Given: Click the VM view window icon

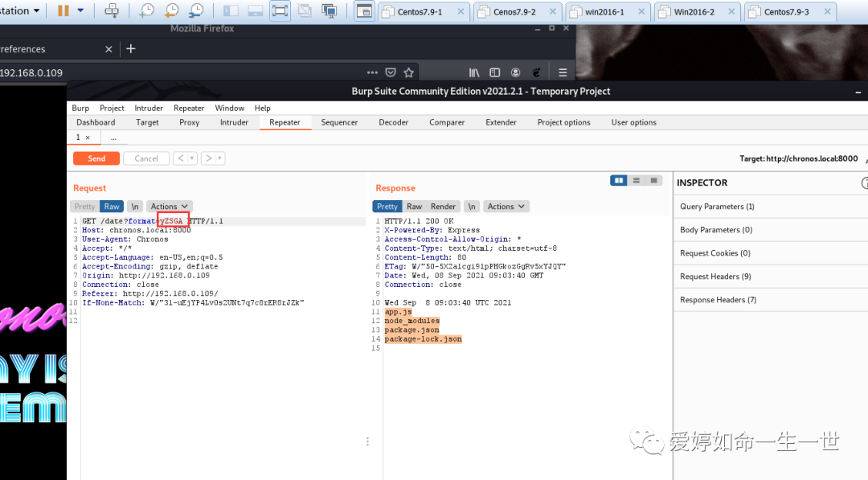Looking at the screenshot, I should [364, 10].
